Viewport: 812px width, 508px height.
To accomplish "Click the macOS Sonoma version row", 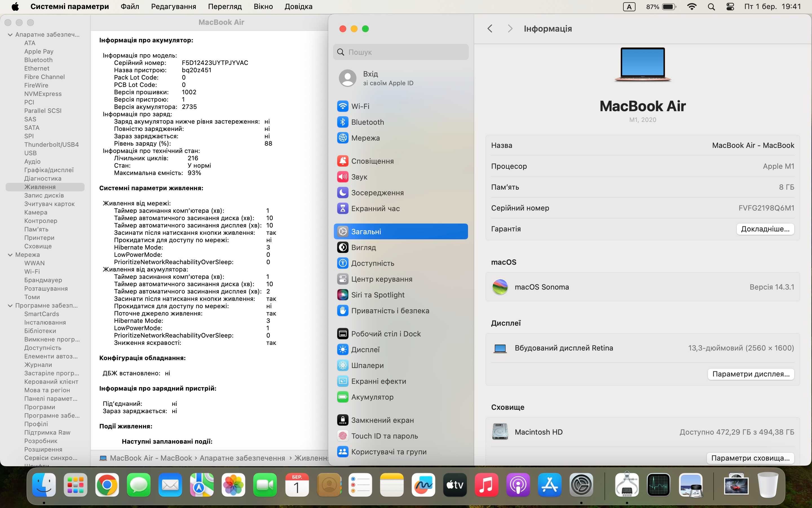I will click(642, 287).
